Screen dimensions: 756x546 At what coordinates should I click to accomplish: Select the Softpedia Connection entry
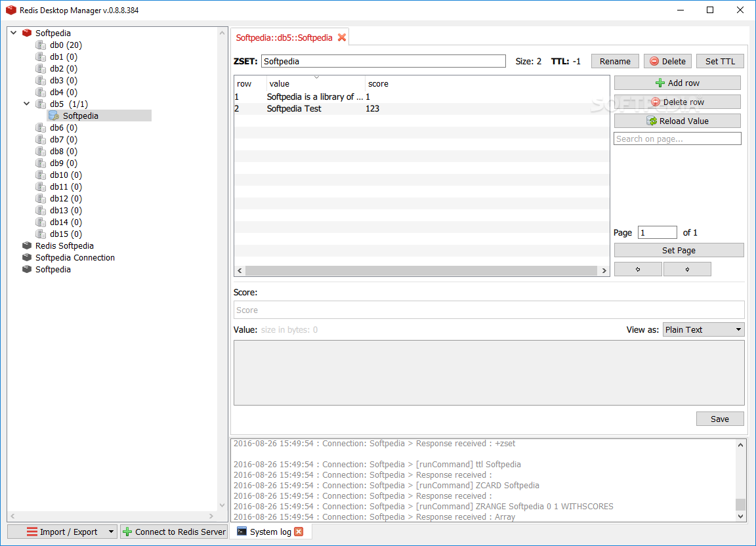click(x=75, y=257)
